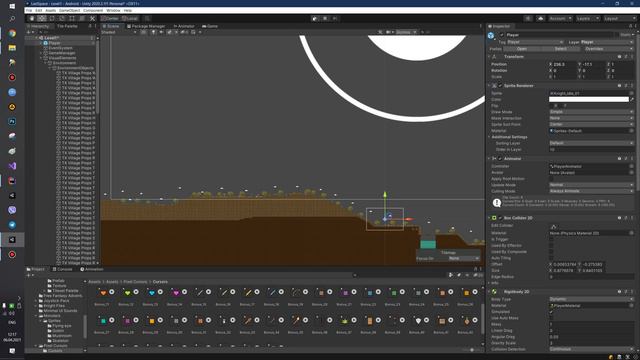Open the Draw Mode dropdown
The image size is (640, 360).
point(591,112)
